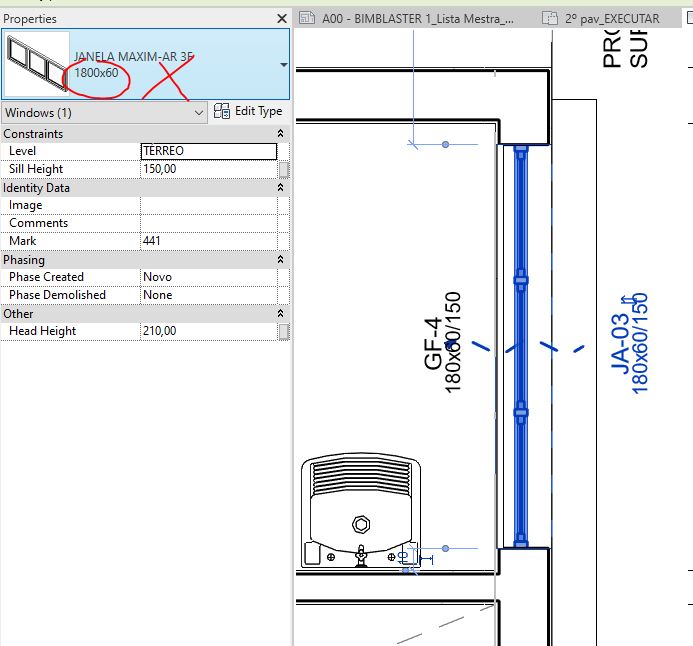693x646 pixels.
Task: Click the Phase Created value Novo
Action: 209,277
